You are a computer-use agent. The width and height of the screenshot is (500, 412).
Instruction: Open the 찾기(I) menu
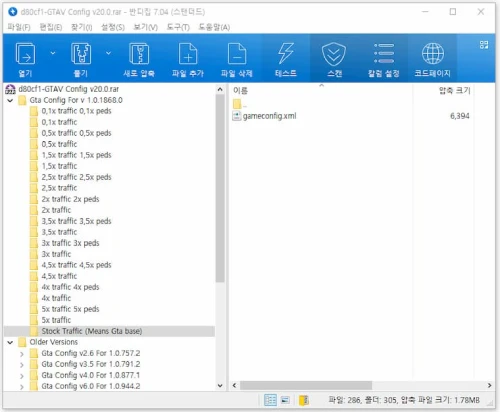[82, 27]
